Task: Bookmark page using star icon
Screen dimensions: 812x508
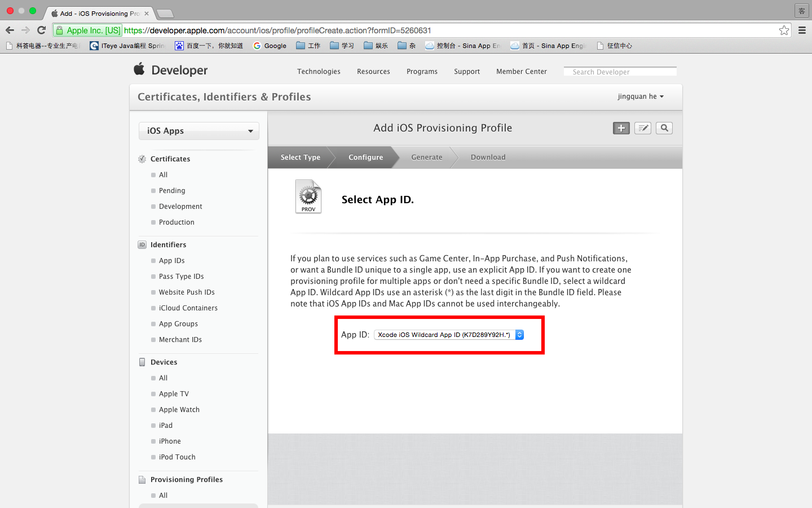Action: point(784,30)
